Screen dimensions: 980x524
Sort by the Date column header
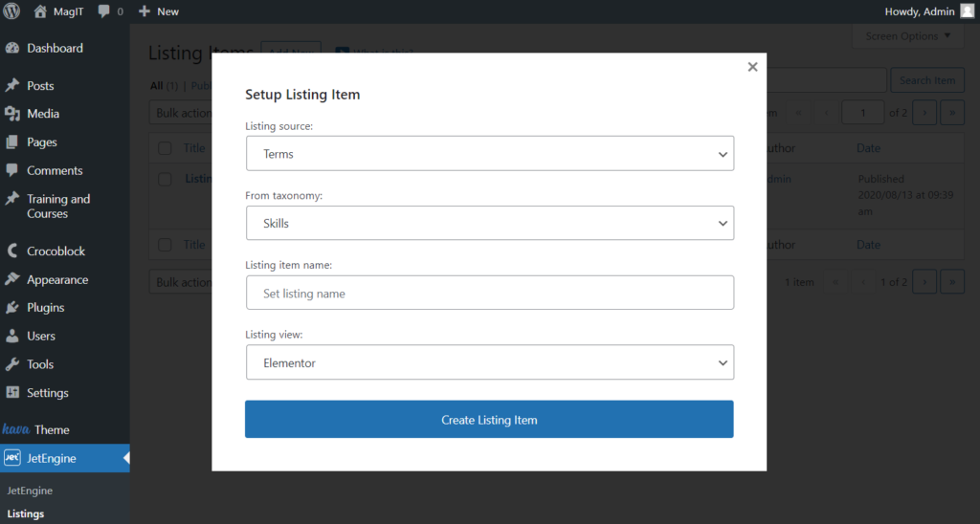coord(868,148)
